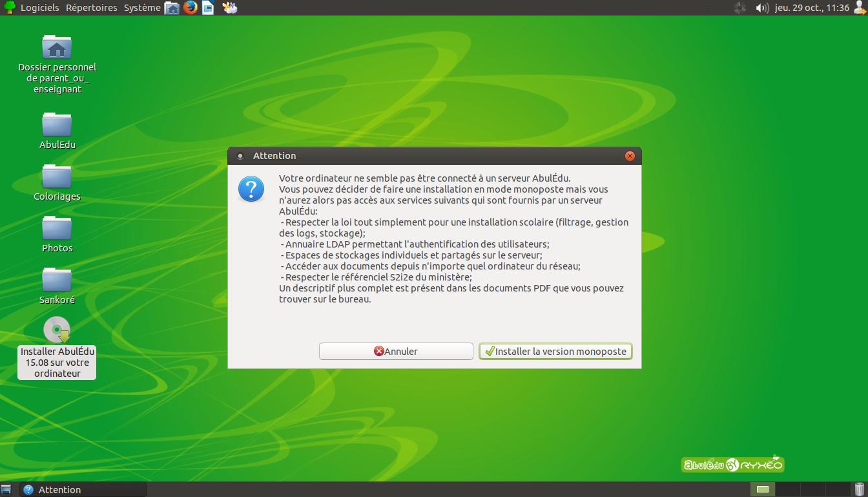
Task: Click 'Accéder aux documents depuis' line
Action: pyautogui.click(x=430, y=266)
